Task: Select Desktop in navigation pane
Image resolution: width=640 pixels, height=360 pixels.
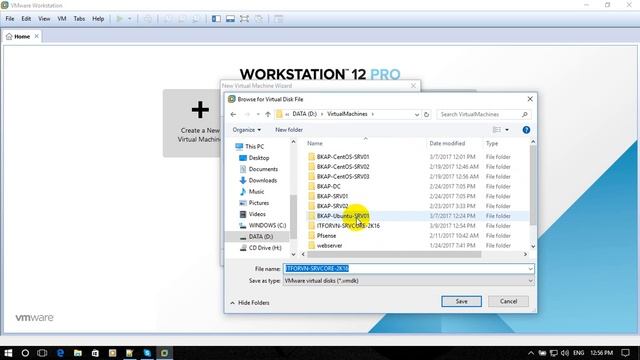Action: point(259,158)
